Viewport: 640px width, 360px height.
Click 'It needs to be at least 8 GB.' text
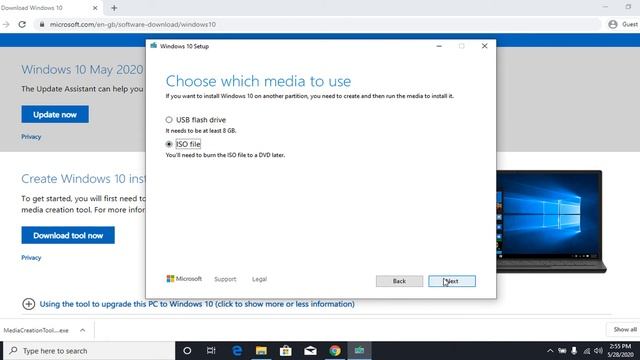[201, 131]
